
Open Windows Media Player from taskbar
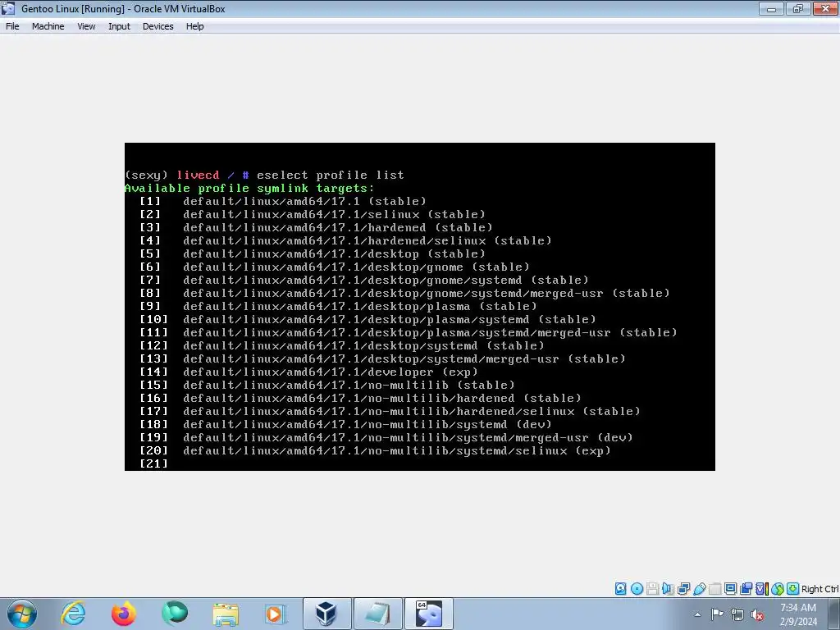276,614
